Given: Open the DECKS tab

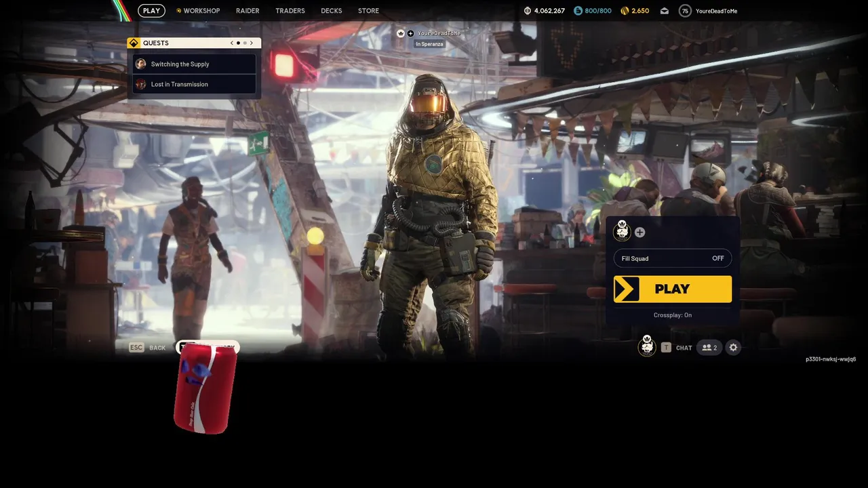Looking at the screenshot, I should click(x=332, y=11).
